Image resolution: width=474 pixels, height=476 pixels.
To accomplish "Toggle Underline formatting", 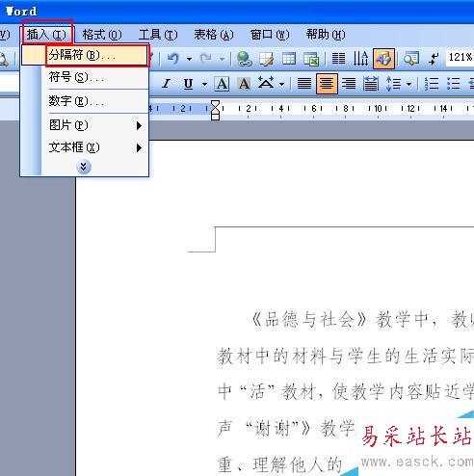I will tap(188, 84).
